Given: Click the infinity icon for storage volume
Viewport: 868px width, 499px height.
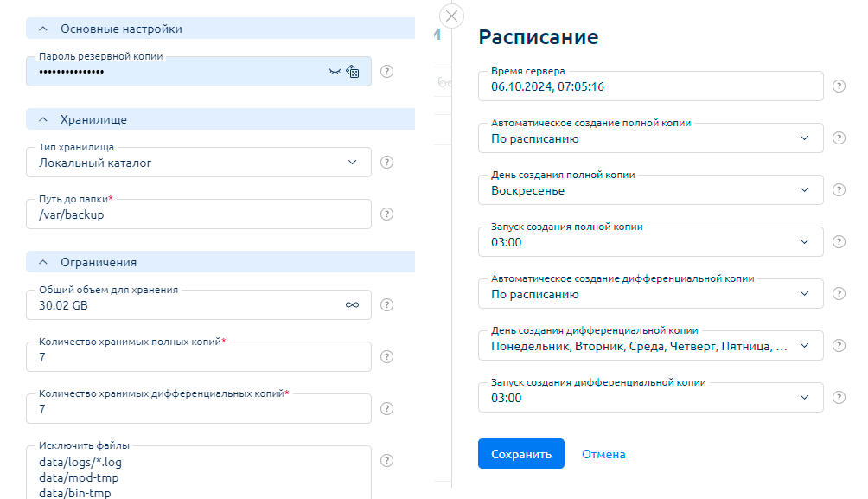Looking at the screenshot, I should (352, 305).
